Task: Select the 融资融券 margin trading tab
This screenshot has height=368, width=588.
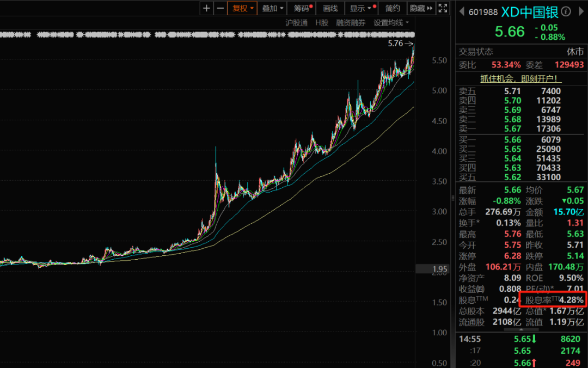Action: coord(351,23)
